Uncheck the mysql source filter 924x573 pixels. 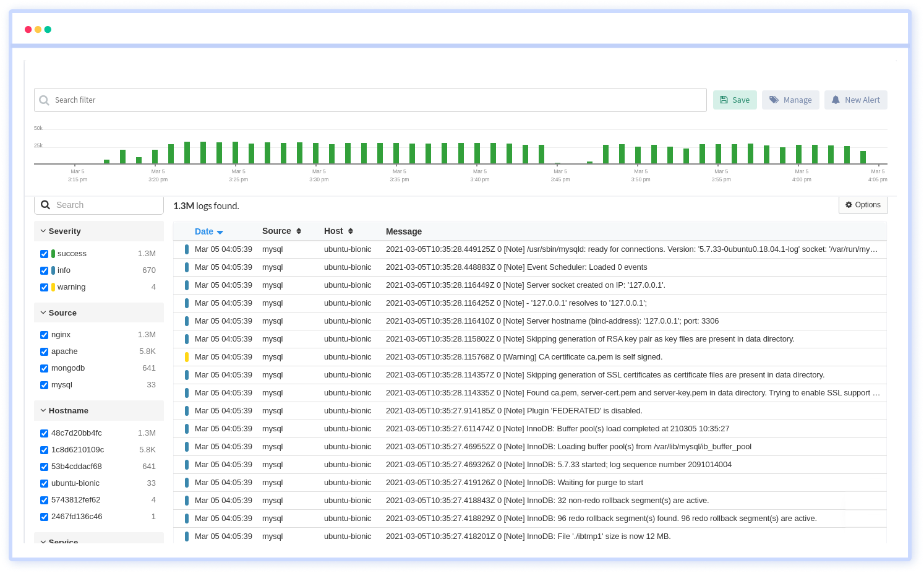(x=44, y=385)
